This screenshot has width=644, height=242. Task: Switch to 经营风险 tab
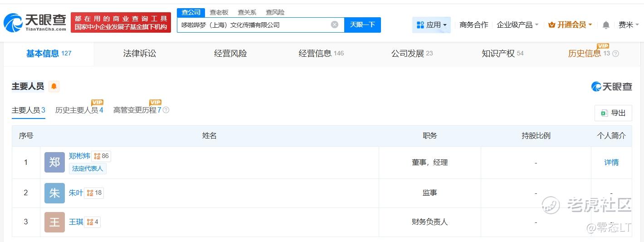coord(230,54)
